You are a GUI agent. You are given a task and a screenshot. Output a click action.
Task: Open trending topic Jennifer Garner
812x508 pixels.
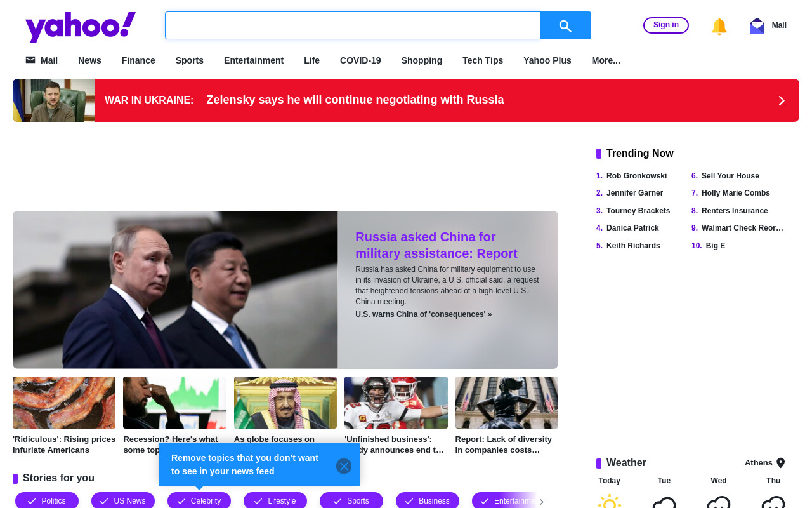[x=634, y=193]
